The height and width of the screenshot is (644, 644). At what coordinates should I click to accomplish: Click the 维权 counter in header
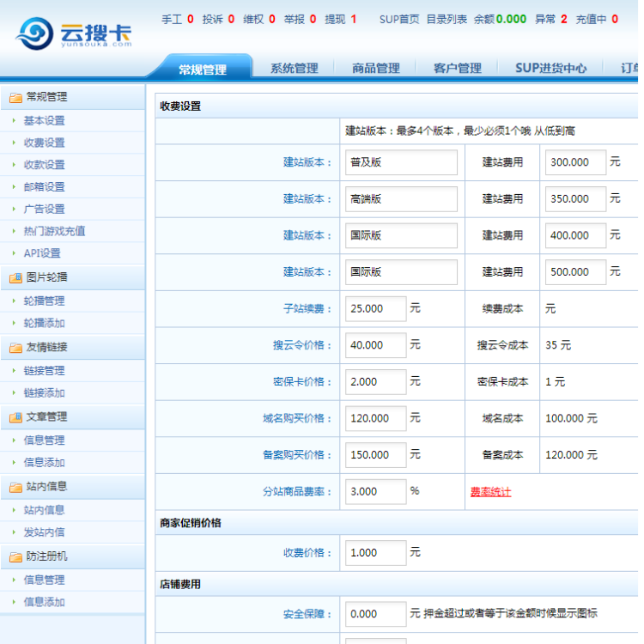(258, 19)
